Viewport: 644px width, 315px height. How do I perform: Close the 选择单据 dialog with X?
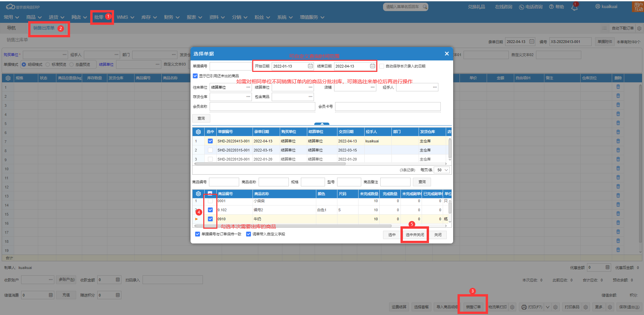tap(446, 54)
